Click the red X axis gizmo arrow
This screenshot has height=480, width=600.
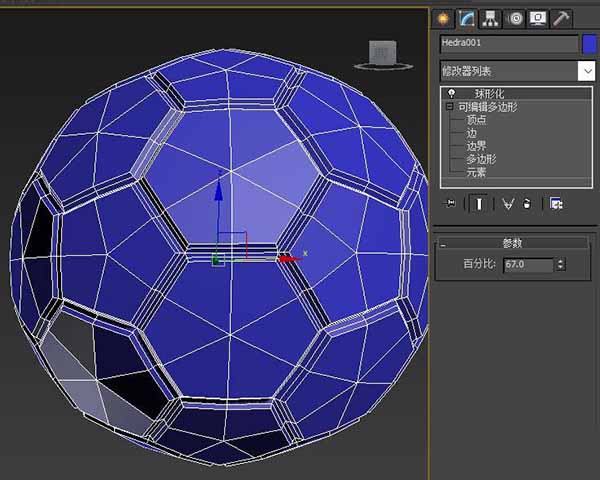coord(289,259)
